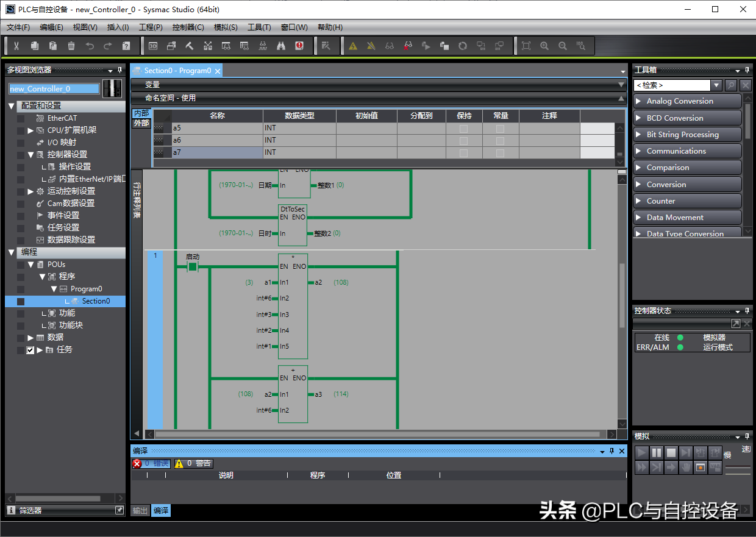The image size is (756, 537).
Task: Click the binoculars search icon
Action: click(x=281, y=46)
